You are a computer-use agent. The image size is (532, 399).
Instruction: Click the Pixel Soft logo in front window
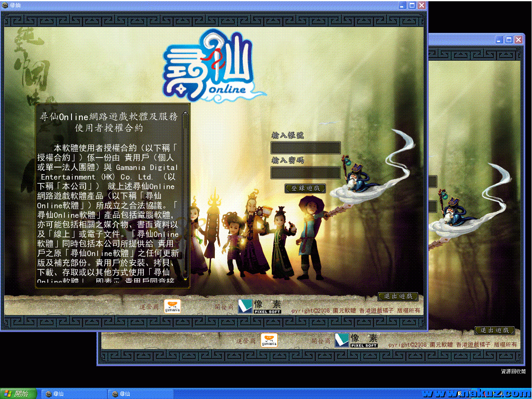click(260, 306)
